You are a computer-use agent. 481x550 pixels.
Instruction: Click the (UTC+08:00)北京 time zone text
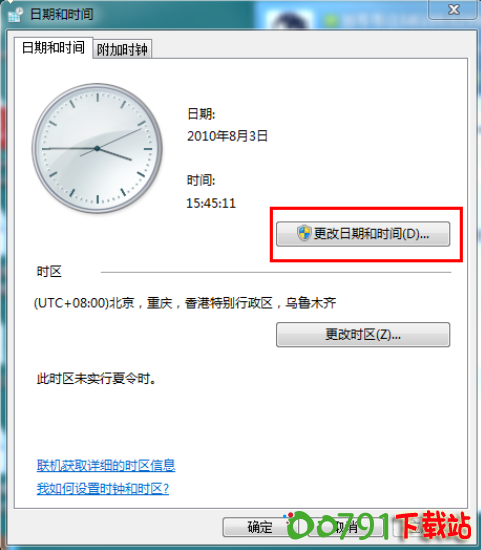(185, 303)
